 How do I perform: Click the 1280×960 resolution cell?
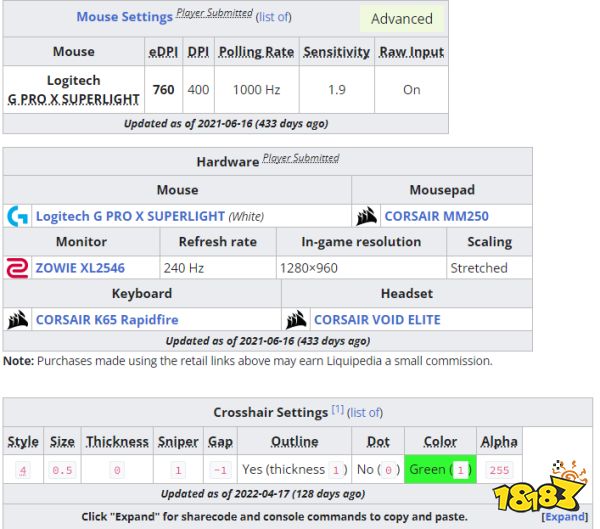pos(361,268)
